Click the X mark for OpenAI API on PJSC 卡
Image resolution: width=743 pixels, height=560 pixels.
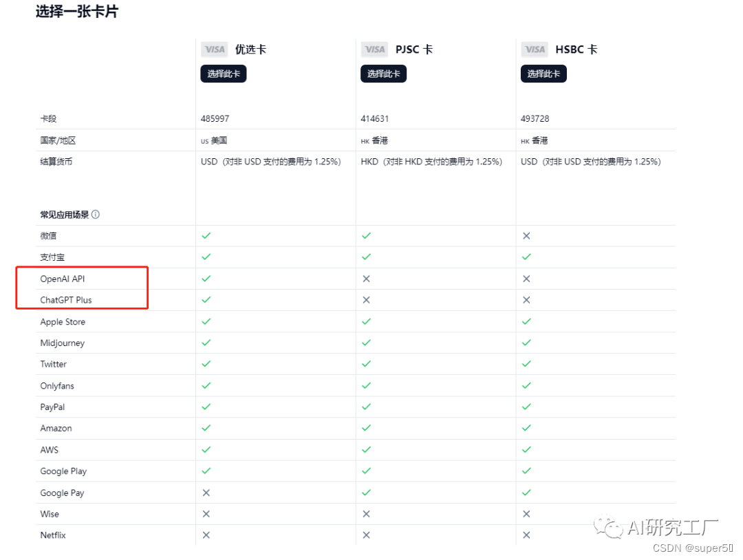[366, 278]
